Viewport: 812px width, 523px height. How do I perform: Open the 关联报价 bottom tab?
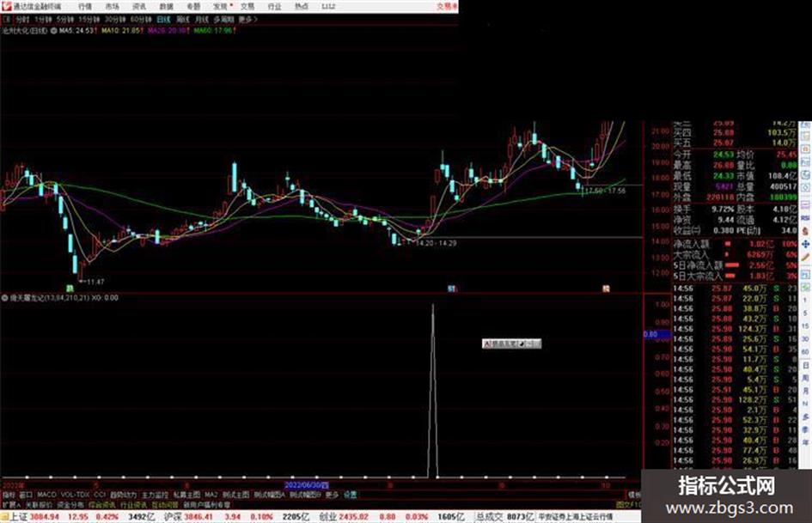click(39, 504)
